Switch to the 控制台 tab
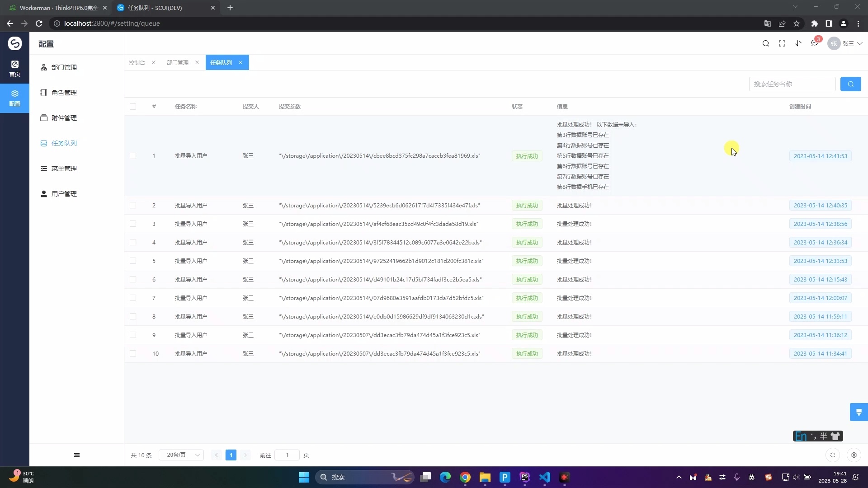Image resolution: width=868 pixels, height=488 pixels. click(x=137, y=62)
